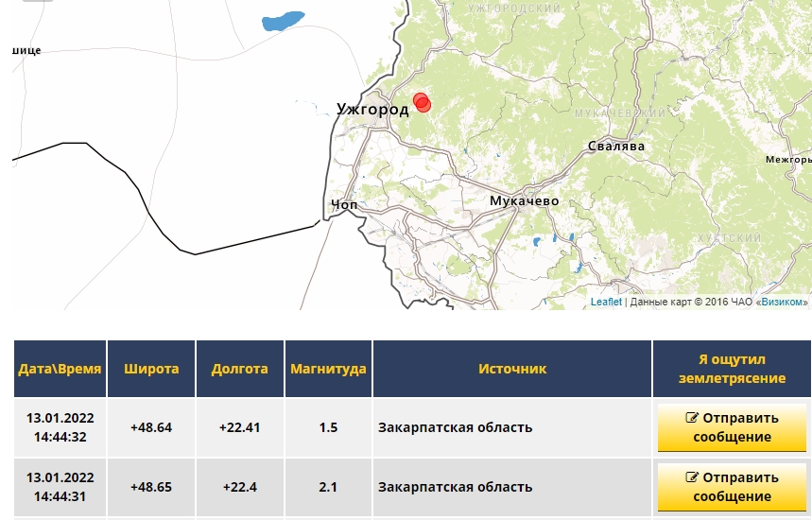Click the Ужгород city label on the map

pyautogui.click(x=372, y=110)
